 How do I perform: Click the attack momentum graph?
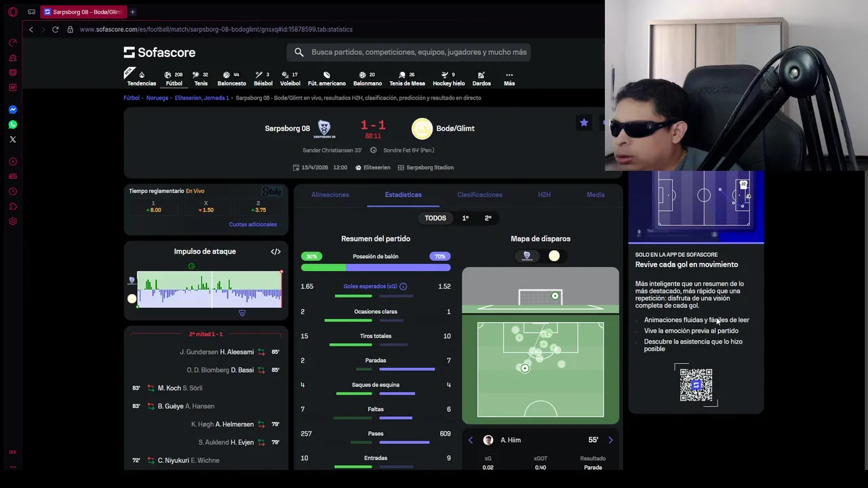pos(210,289)
